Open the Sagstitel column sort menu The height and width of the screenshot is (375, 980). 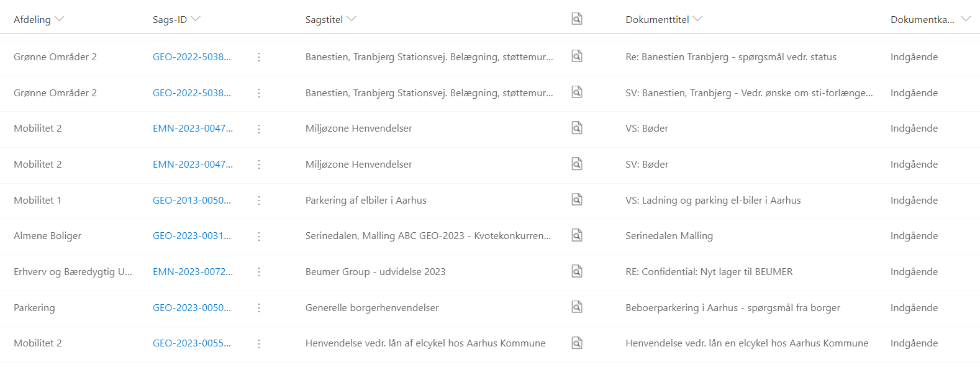pyautogui.click(x=352, y=19)
